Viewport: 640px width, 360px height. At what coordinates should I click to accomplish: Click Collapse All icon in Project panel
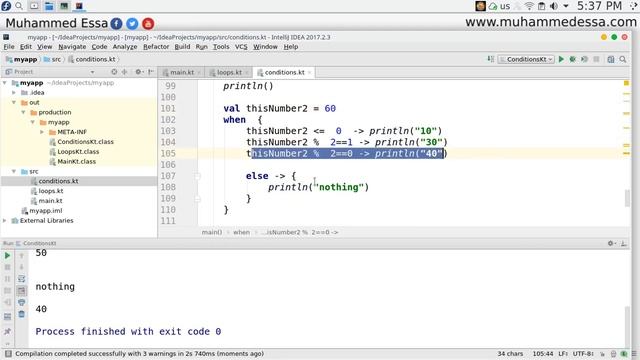point(124,72)
